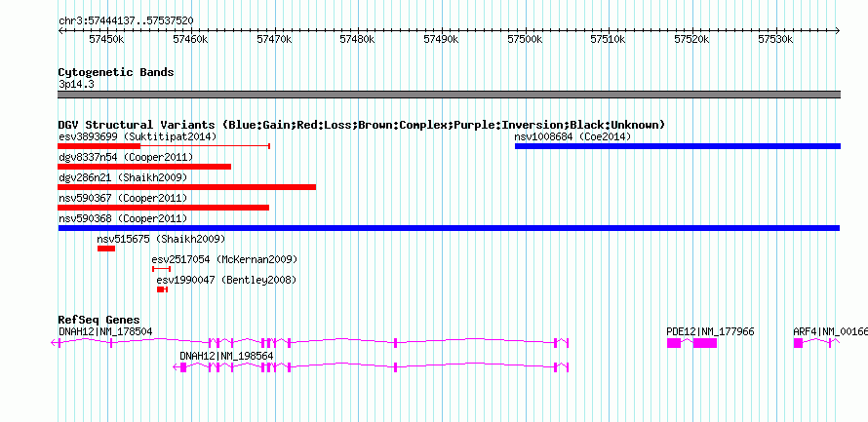
Task: Click the Cytogenetic Bands track title
Action: 116,72
